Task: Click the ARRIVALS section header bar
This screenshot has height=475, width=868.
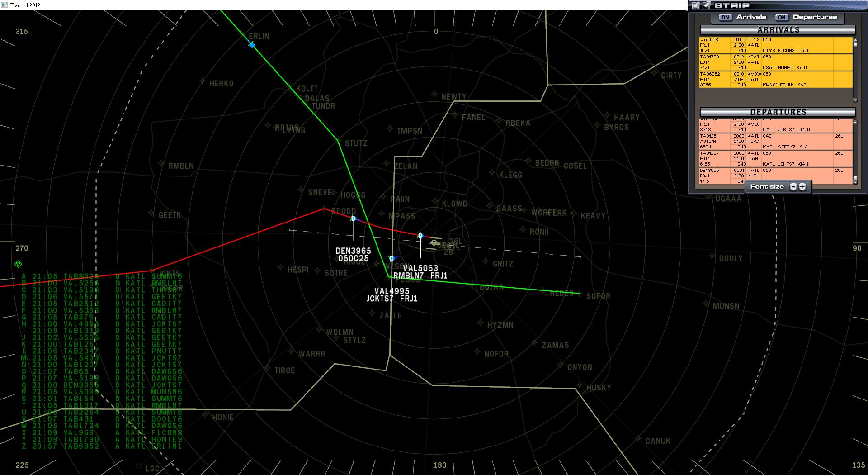Action: click(778, 30)
